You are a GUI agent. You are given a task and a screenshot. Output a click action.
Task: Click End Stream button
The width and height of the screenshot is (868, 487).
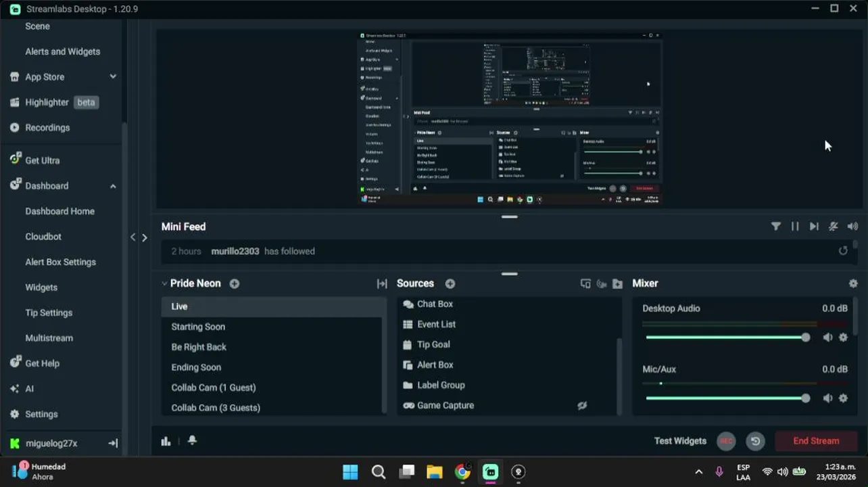click(x=816, y=441)
